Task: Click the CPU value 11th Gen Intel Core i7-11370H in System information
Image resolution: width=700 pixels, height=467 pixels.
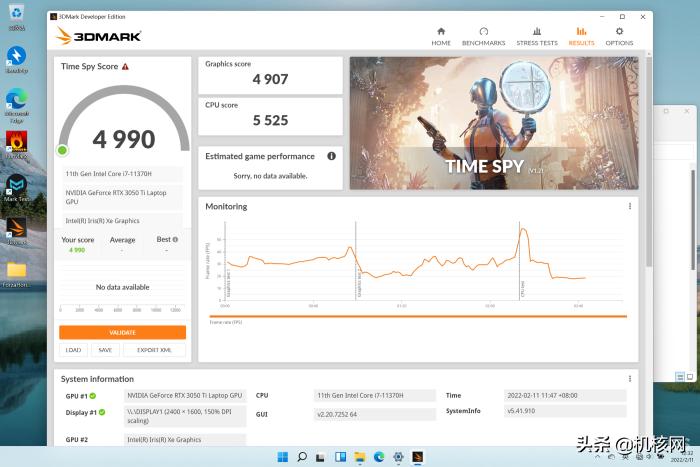Action: tap(375, 396)
